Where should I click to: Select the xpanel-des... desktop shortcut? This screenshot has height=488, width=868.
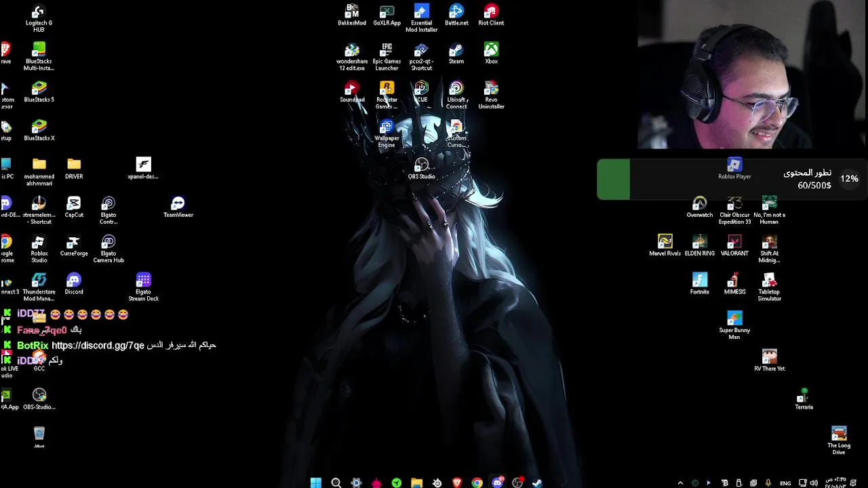pos(143,169)
